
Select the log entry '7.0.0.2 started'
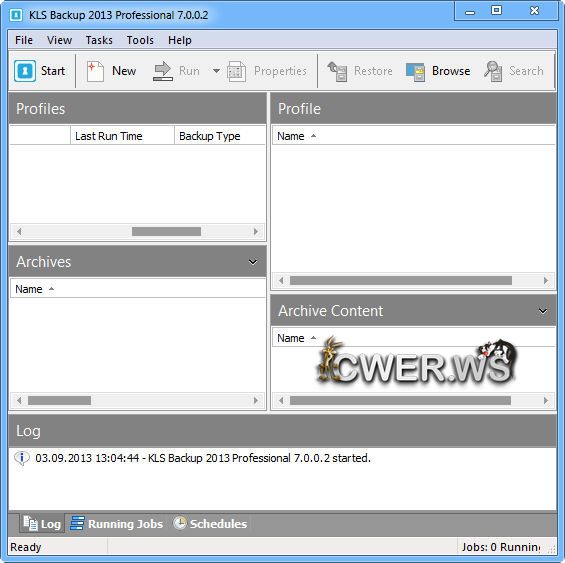point(203,458)
